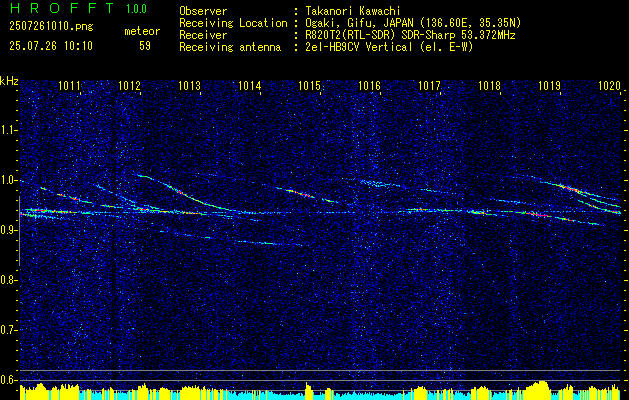Click the 0.7 kHz frequency label
629x400 pixels.
point(7,330)
